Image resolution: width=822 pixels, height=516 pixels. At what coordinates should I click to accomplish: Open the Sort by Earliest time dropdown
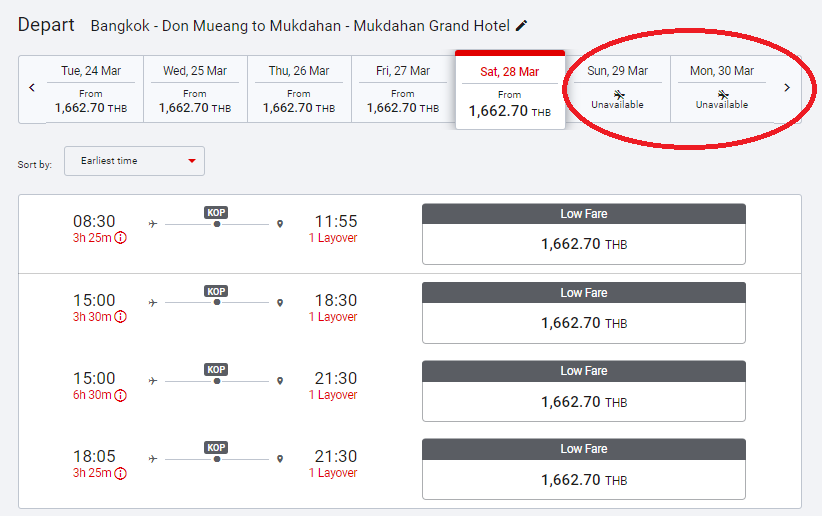134,161
